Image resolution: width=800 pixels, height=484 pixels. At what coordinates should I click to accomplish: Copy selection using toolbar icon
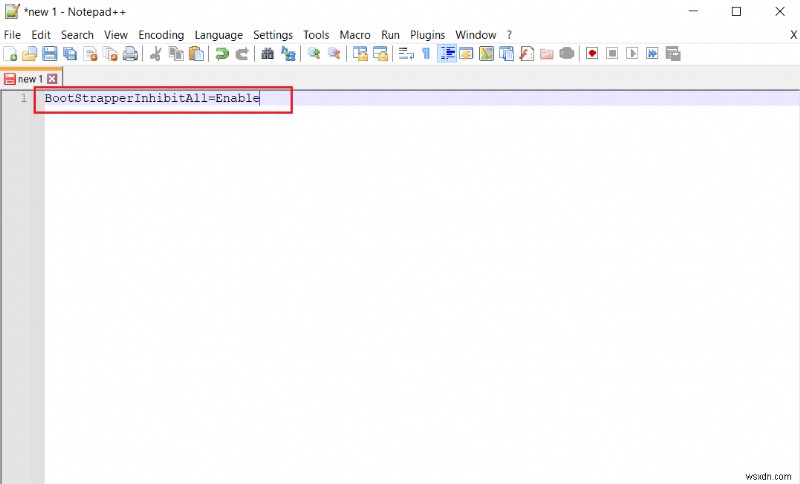point(176,54)
